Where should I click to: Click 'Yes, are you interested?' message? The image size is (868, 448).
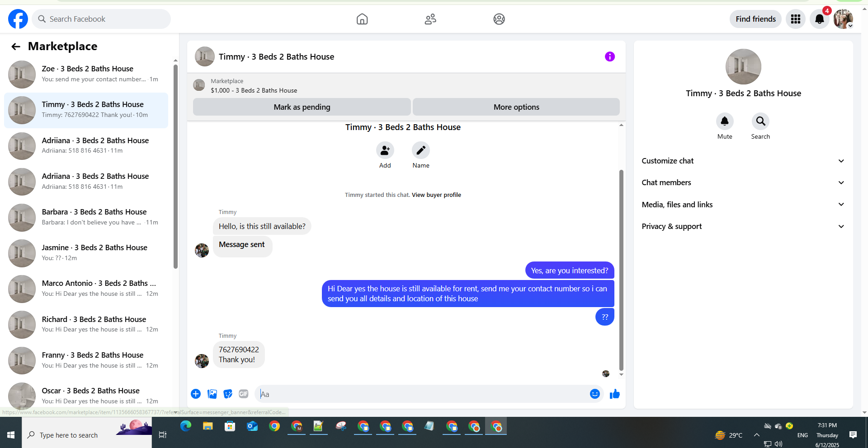pos(570,271)
